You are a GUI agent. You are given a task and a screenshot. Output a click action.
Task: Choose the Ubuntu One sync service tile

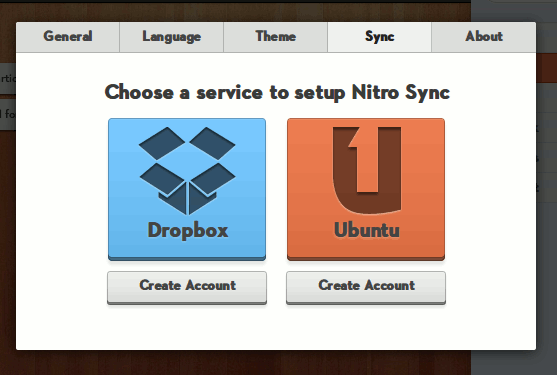tap(366, 189)
